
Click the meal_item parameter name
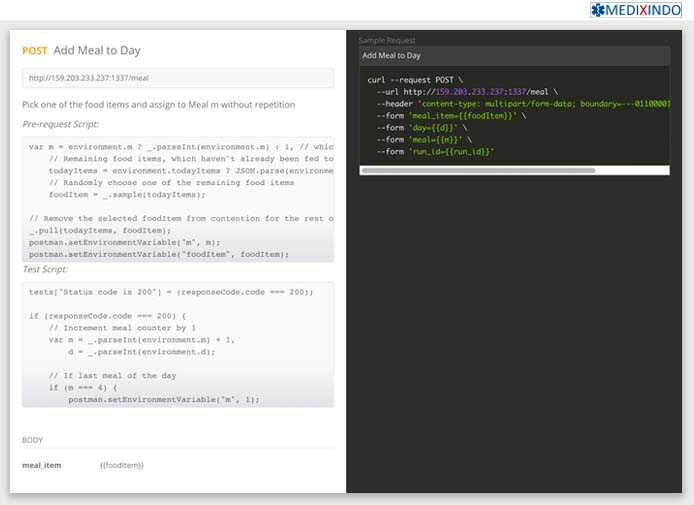42,465
